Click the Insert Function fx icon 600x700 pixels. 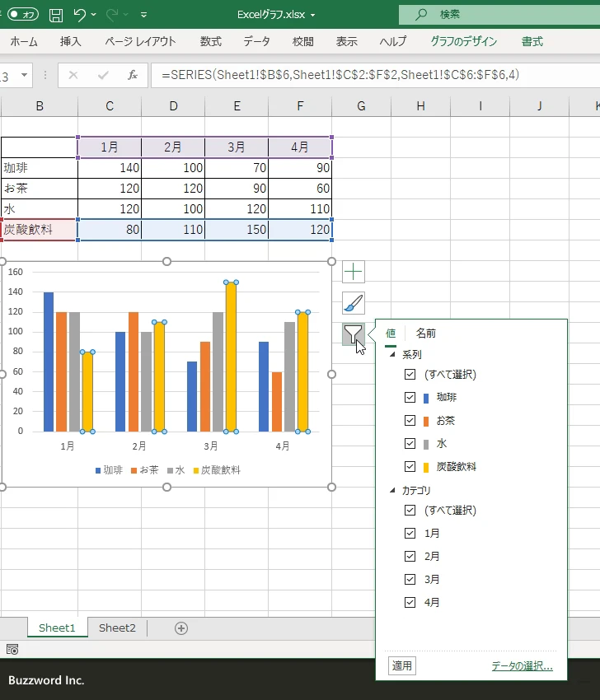pos(133,75)
